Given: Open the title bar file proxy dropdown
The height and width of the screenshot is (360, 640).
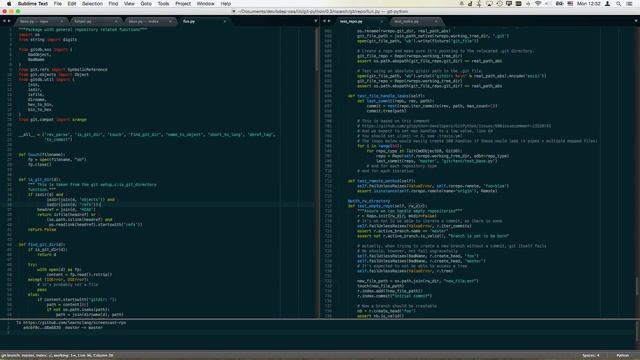Looking at the screenshot, I should (234, 11).
